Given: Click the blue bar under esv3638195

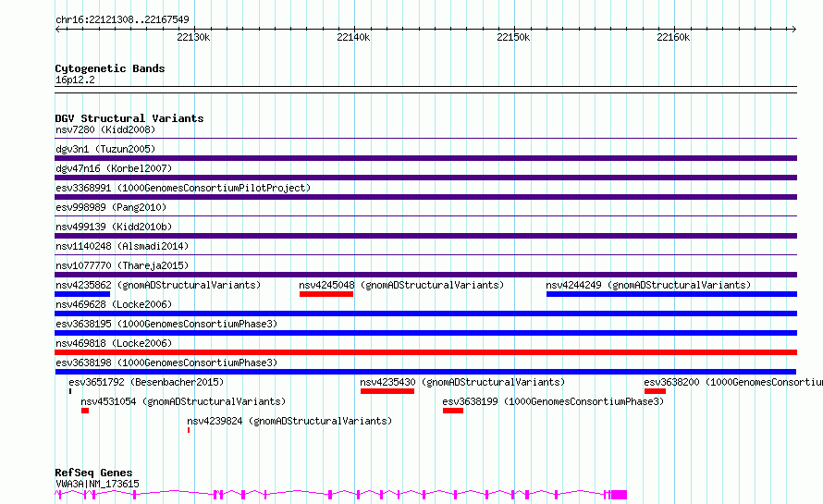Looking at the screenshot, I should point(426,333).
